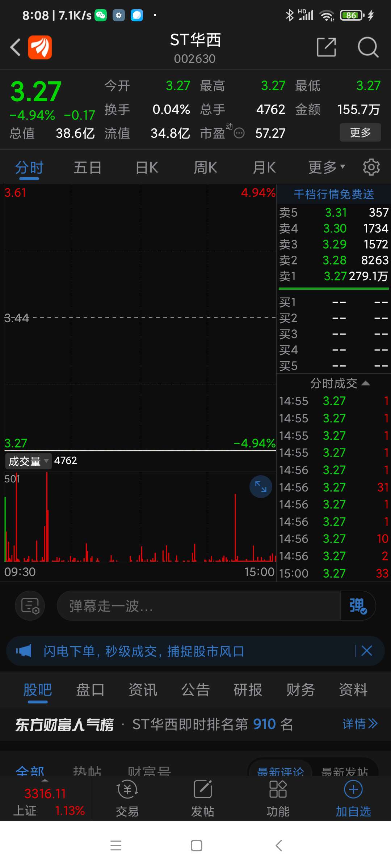Expand chart with fullscreen arrows icon
Screen dimensions: 391x868
point(261,487)
